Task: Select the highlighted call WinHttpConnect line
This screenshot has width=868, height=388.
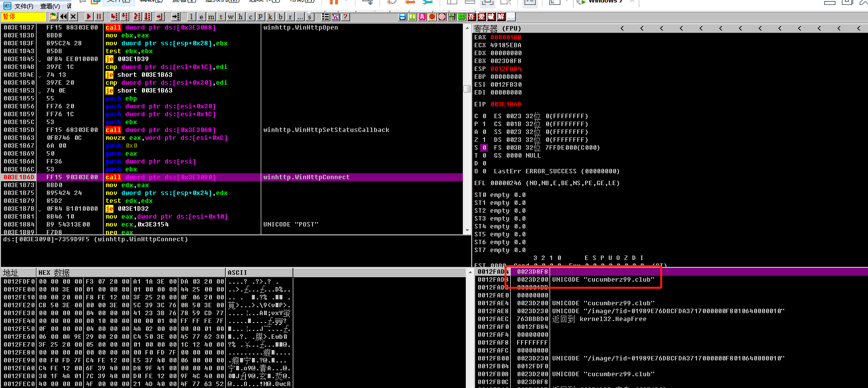Action: pyautogui.click(x=232, y=177)
